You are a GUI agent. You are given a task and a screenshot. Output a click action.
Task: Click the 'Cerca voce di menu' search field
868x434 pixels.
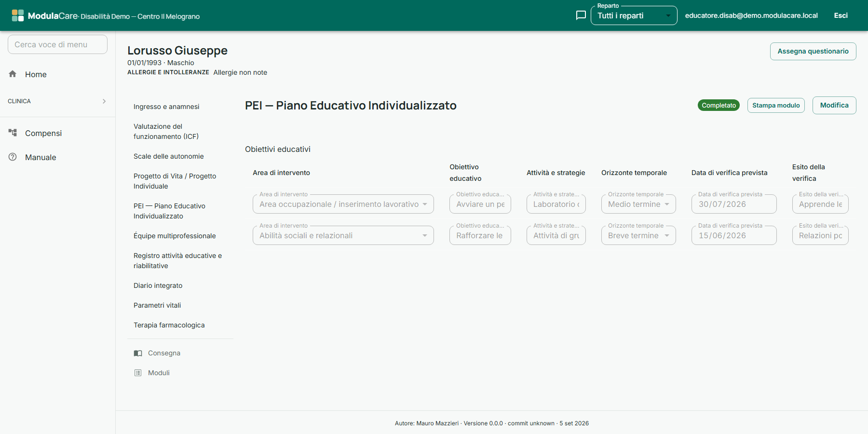57,44
